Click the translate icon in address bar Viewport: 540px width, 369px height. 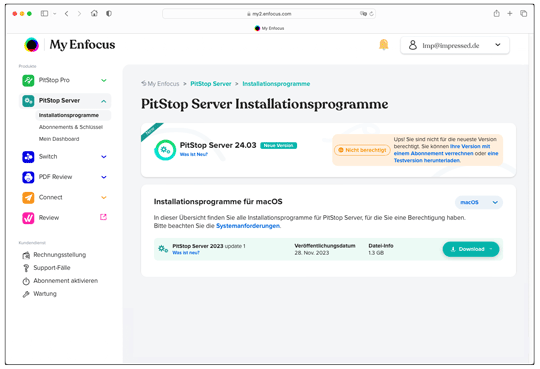[363, 14]
